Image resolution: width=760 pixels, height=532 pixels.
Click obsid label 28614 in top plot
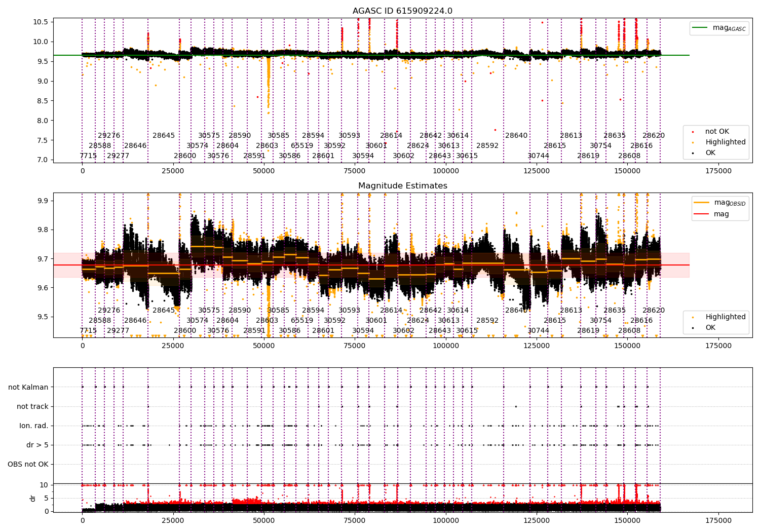tap(391, 136)
